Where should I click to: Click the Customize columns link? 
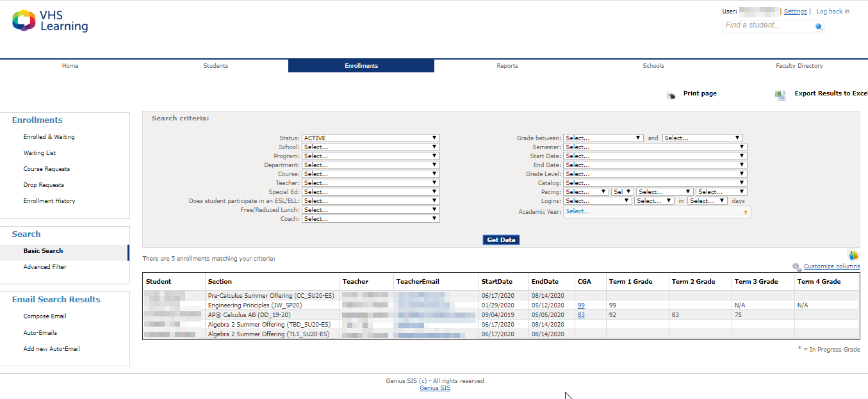pos(831,266)
